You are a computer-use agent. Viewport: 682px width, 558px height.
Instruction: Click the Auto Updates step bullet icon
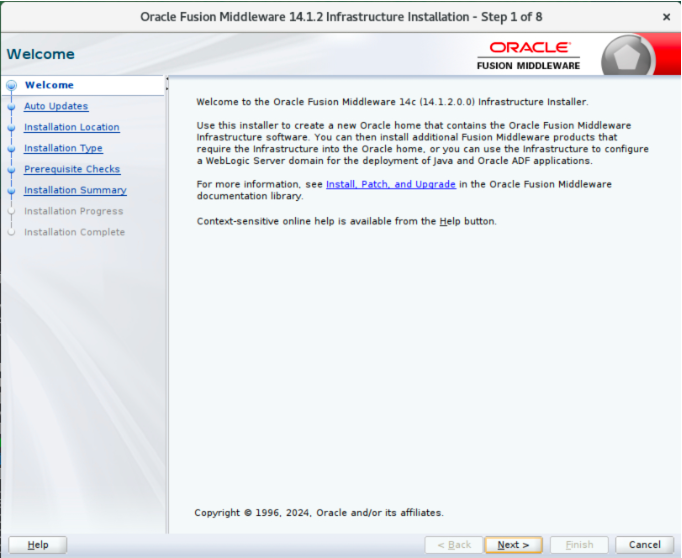(12, 107)
